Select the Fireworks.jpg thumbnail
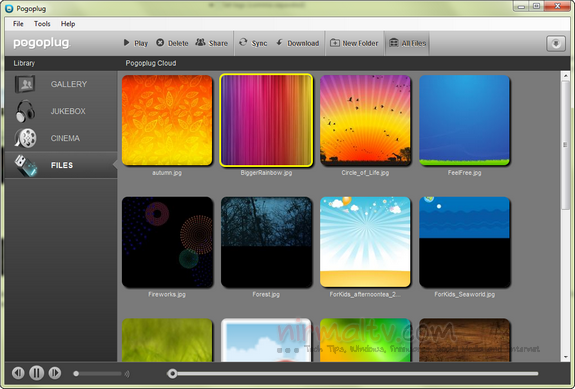Viewport: 575px width, 389px height. pyautogui.click(x=167, y=242)
